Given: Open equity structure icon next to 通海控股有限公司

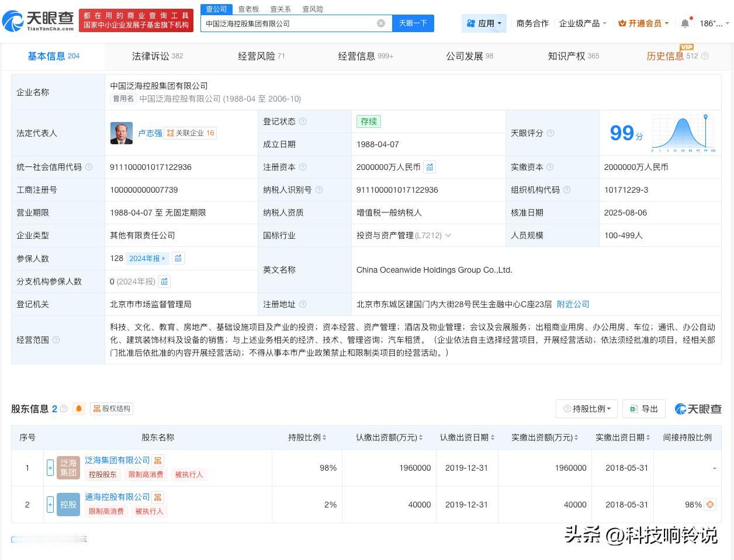Looking at the screenshot, I should pos(158,498).
